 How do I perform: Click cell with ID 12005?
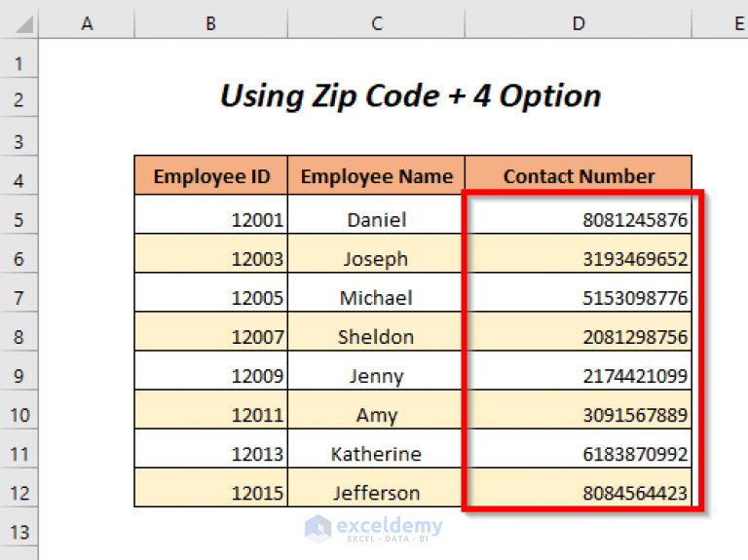[x=210, y=292]
